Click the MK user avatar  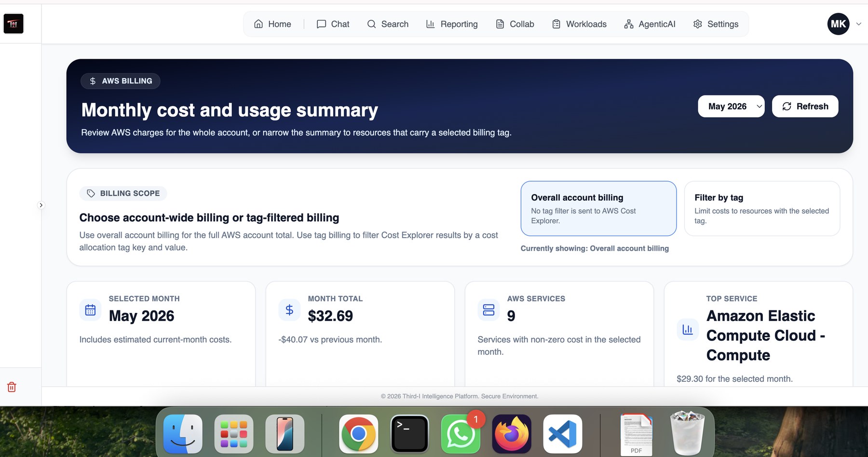click(838, 24)
